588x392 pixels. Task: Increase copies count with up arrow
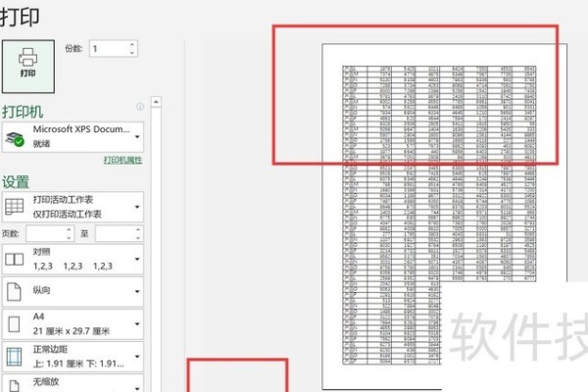coord(132,45)
